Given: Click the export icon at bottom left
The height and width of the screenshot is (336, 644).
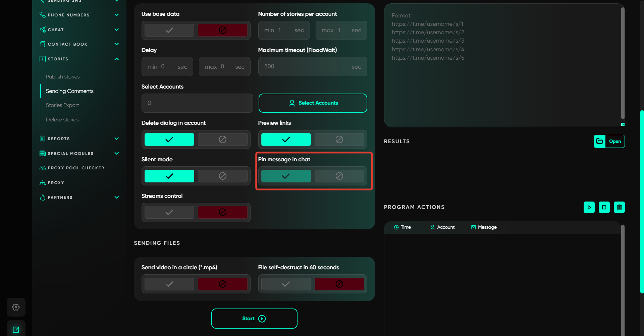Looking at the screenshot, I should (16, 330).
